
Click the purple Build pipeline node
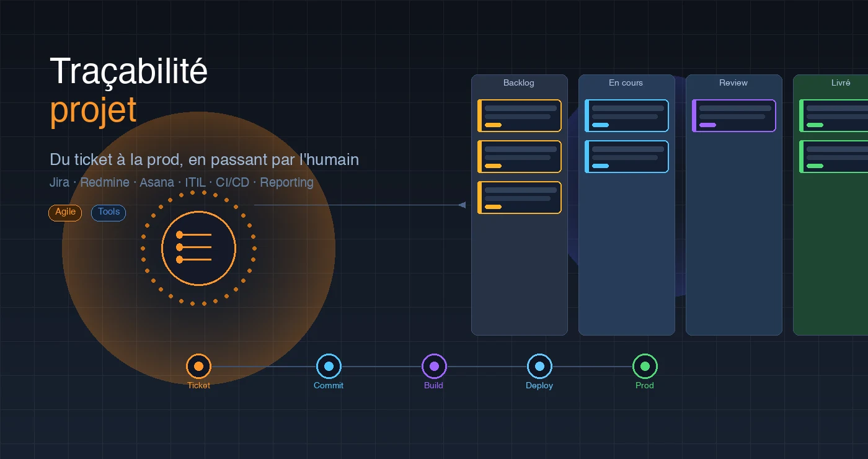434,367
